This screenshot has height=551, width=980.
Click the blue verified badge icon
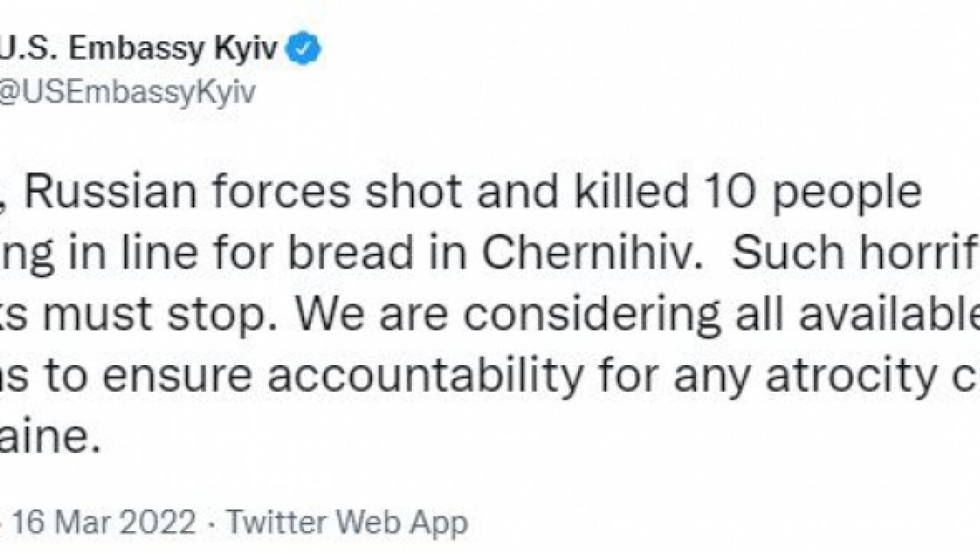coord(303,50)
